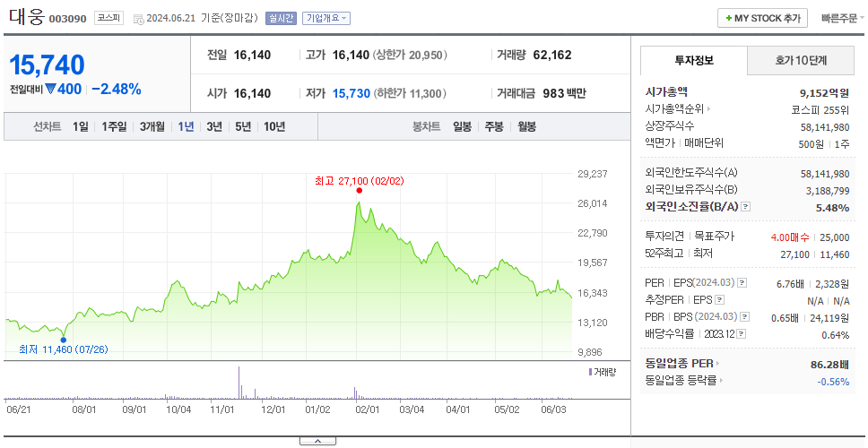Open help icon next to PBR BPS(2024.03)
Screen dimensions: 868x448
(745, 317)
